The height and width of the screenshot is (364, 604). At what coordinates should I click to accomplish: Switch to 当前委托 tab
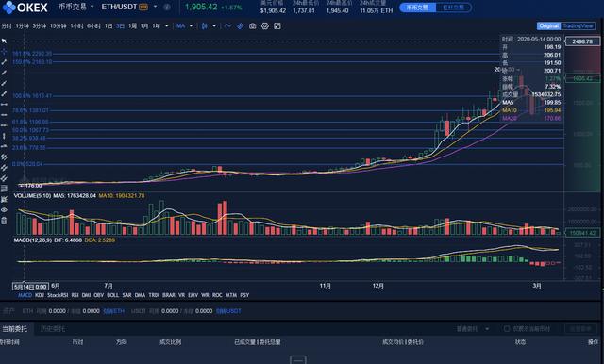pos(14,328)
